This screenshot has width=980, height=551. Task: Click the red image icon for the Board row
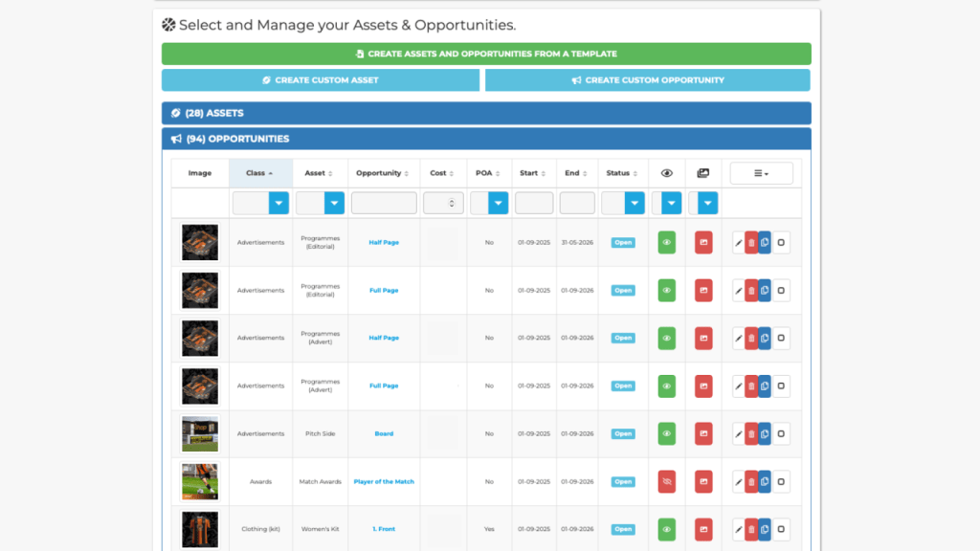[703, 434]
